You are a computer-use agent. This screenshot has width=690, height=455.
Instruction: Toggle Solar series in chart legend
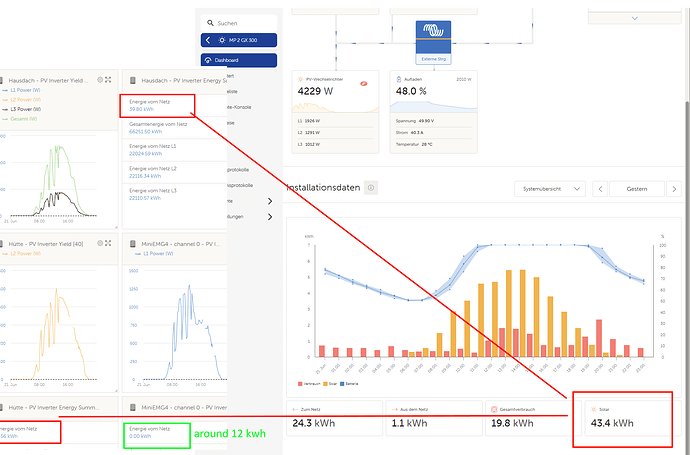(330, 384)
